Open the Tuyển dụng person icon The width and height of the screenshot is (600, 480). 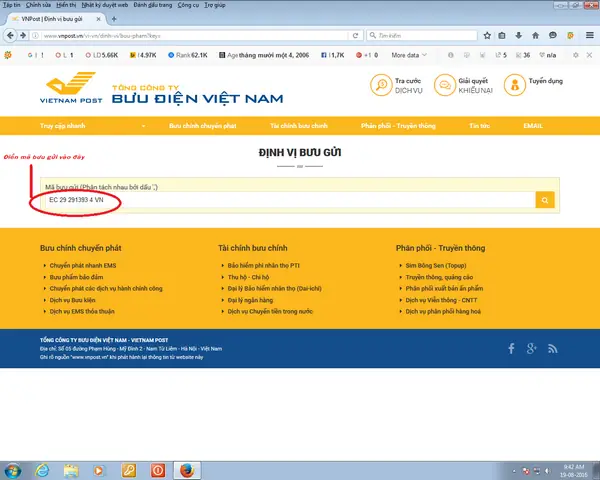point(515,85)
